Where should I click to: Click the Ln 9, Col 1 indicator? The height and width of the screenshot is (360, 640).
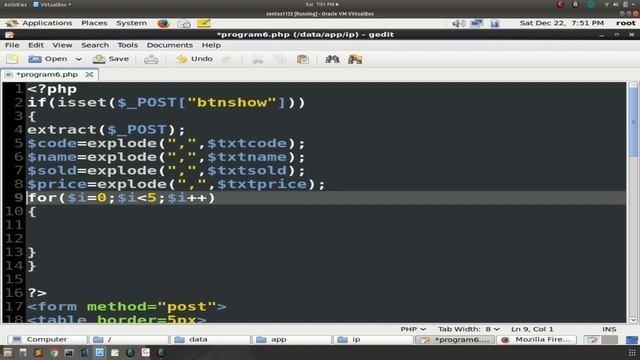(532, 329)
